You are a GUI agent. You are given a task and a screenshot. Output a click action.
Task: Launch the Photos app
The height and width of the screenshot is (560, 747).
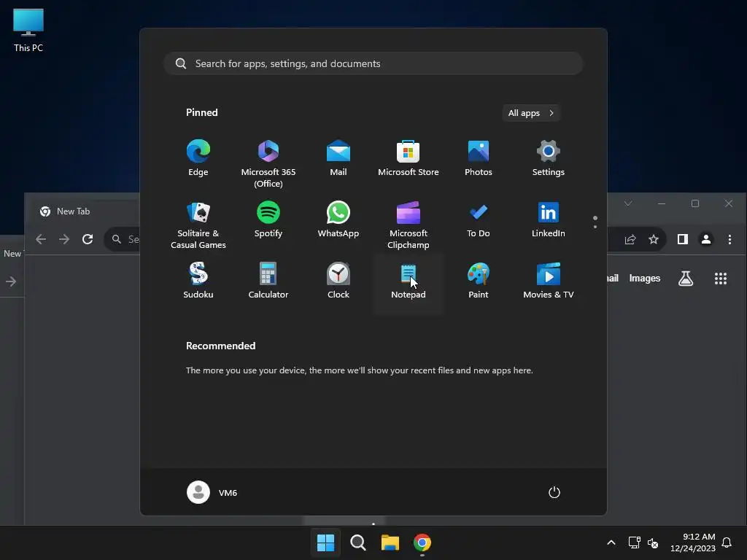click(479, 158)
